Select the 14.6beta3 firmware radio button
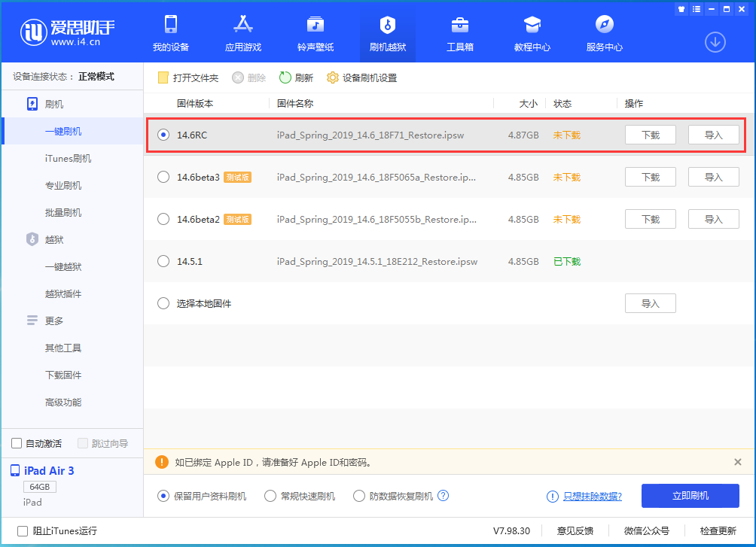 pos(163,177)
